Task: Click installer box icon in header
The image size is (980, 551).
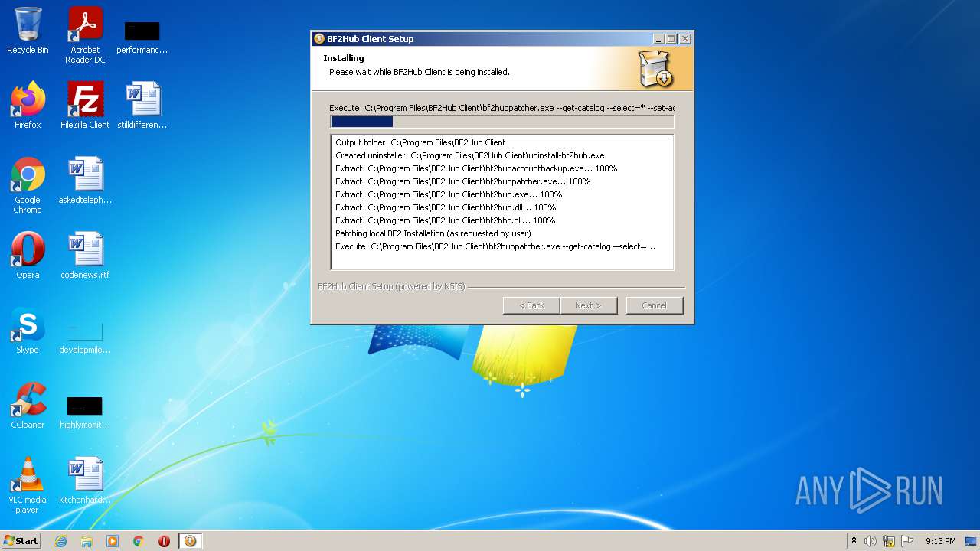Action: click(655, 69)
